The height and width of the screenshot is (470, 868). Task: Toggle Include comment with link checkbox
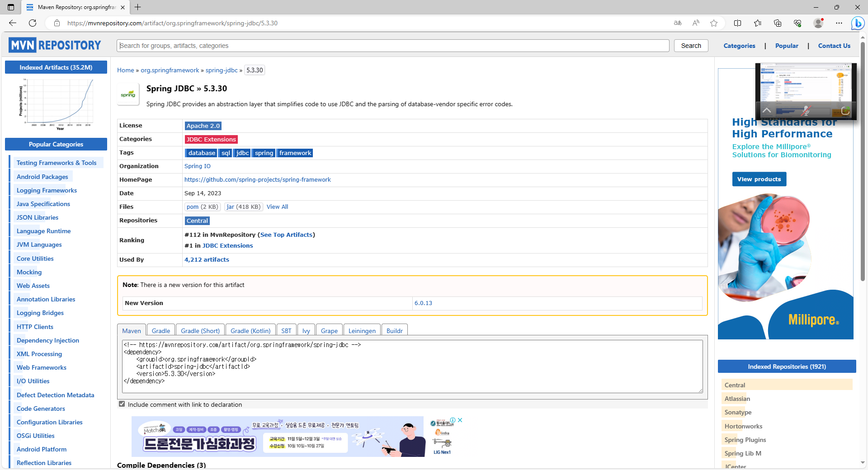(122, 404)
